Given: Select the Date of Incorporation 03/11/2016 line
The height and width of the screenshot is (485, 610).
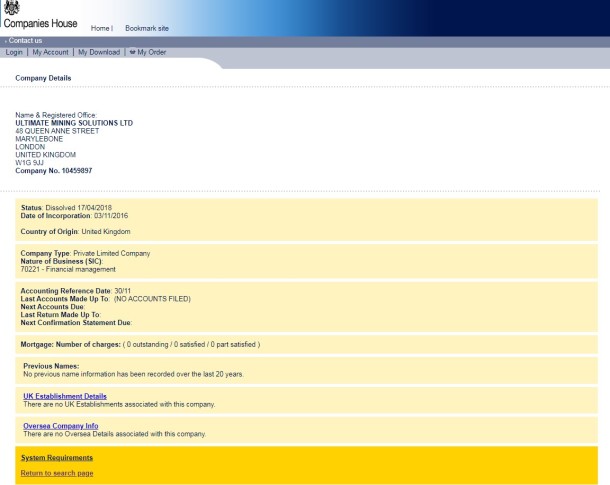Looking at the screenshot, I should point(74,215).
